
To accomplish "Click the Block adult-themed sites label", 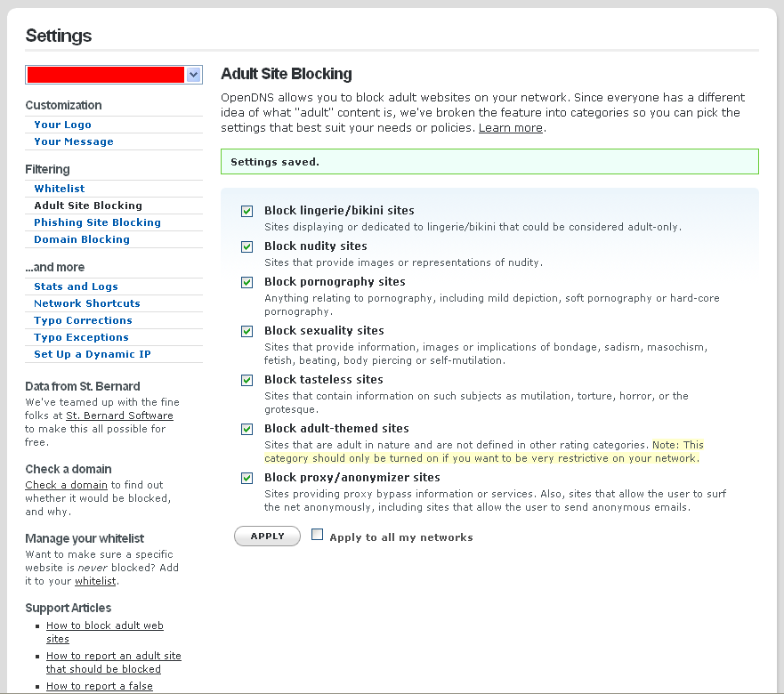I will [336, 429].
